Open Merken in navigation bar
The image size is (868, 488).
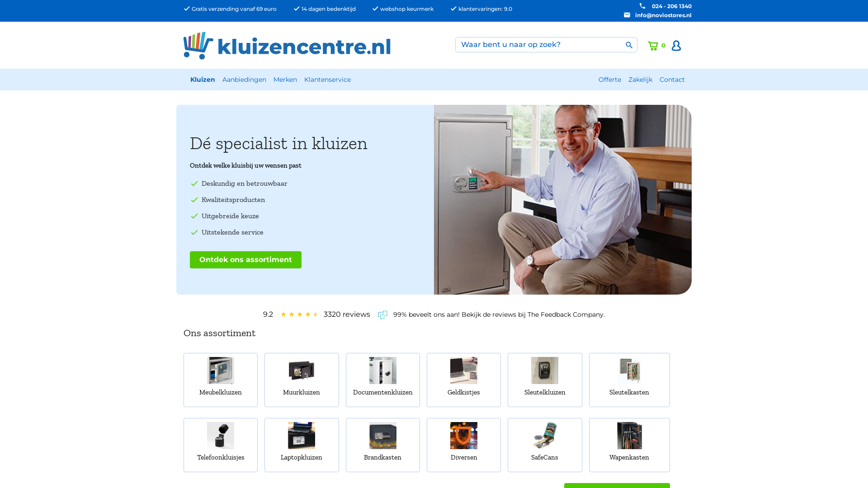285,80
